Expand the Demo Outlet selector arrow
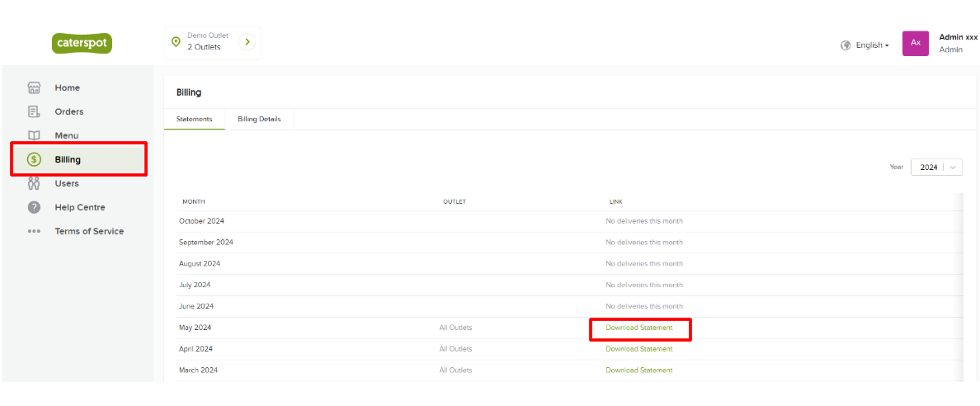This screenshot has height=406, width=980. (247, 42)
